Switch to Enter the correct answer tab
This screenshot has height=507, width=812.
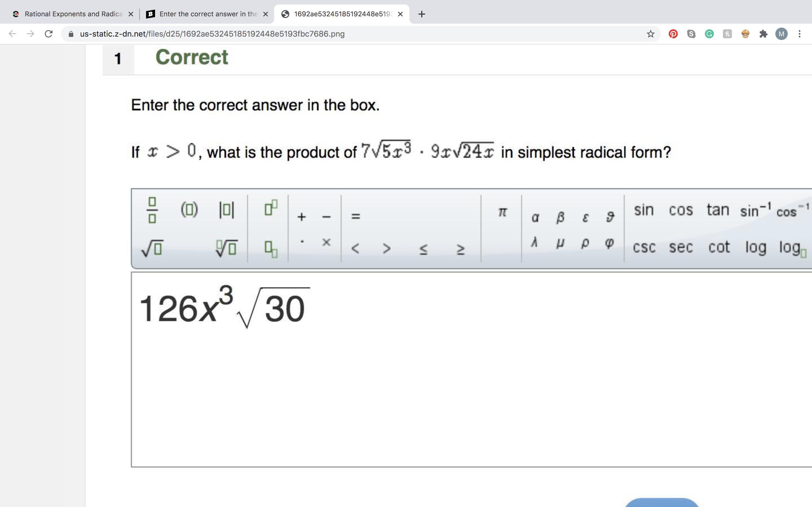pyautogui.click(x=208, y=14)
